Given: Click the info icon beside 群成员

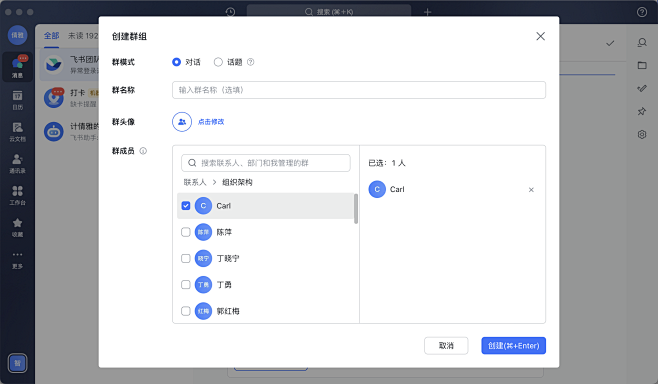Looking at the screenshot, I should [143, 151].
